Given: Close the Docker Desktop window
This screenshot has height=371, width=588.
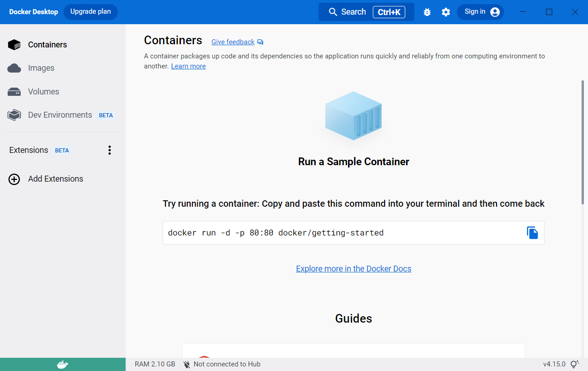Looking at the screenshot, I should coord(575,12).
